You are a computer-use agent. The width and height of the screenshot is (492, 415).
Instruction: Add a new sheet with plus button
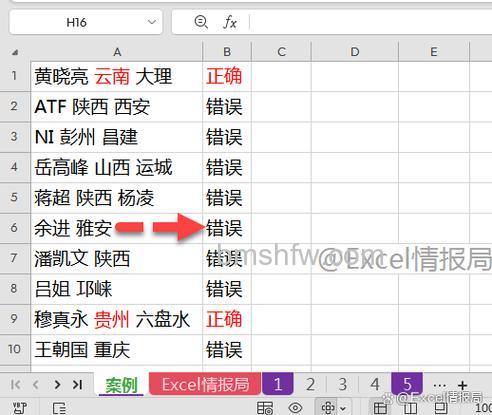tap(462, 385)
